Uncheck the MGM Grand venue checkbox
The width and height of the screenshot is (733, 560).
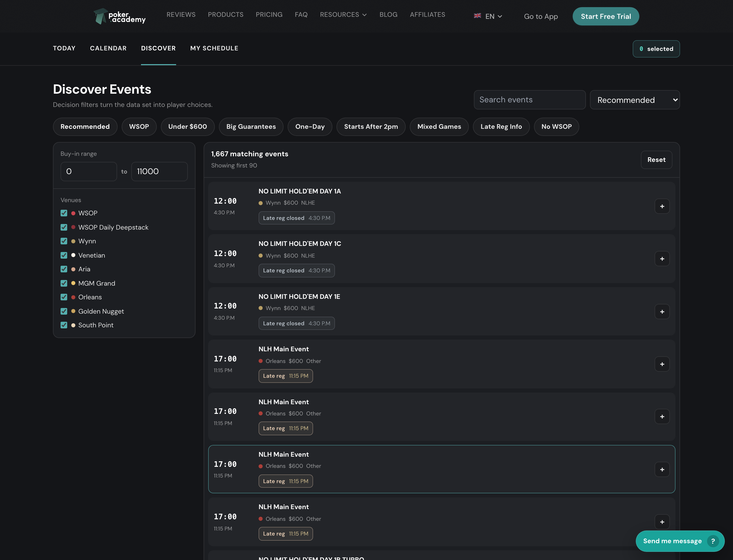[x=64, y=283]
